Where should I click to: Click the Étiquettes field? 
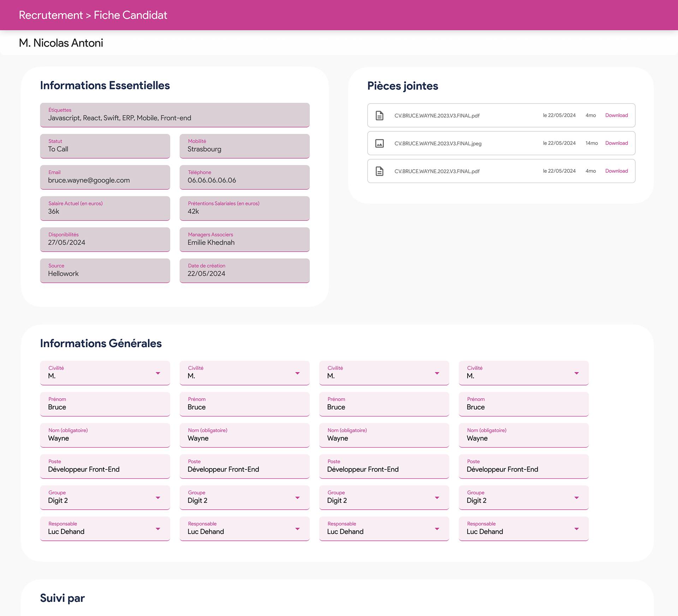point(175,115)
